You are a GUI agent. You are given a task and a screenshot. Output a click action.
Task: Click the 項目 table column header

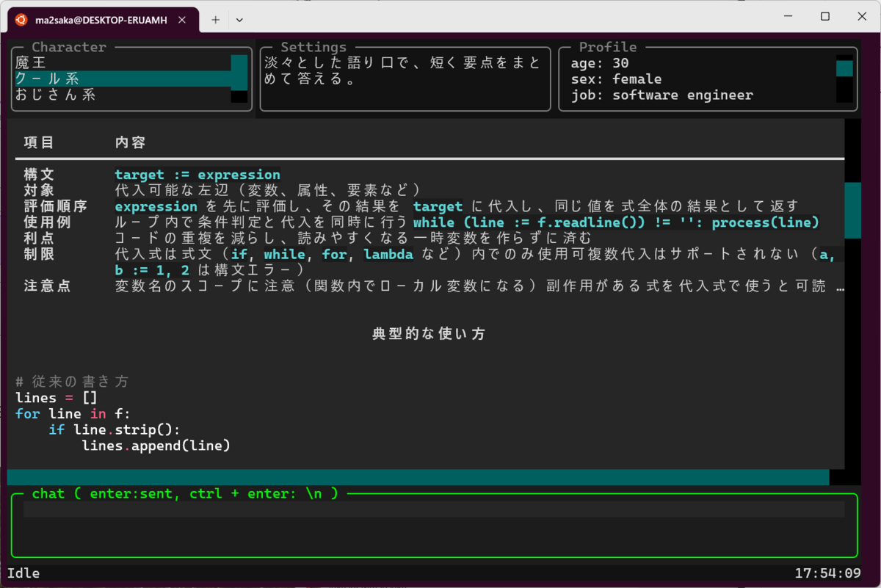click(x=39, y=142)
